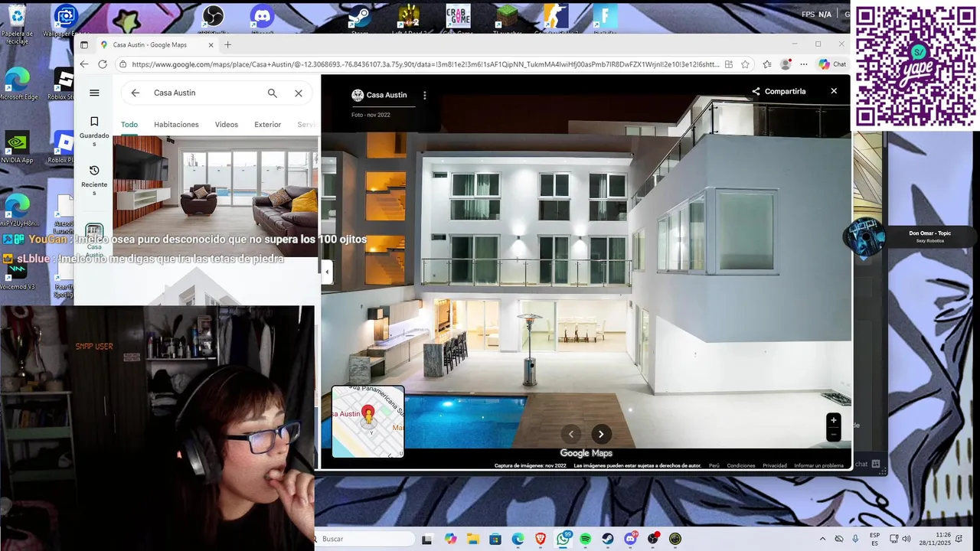Open the three-dot menu beside Casa Austin
This screenshot has height=551, width=980.
pos(425,96)
